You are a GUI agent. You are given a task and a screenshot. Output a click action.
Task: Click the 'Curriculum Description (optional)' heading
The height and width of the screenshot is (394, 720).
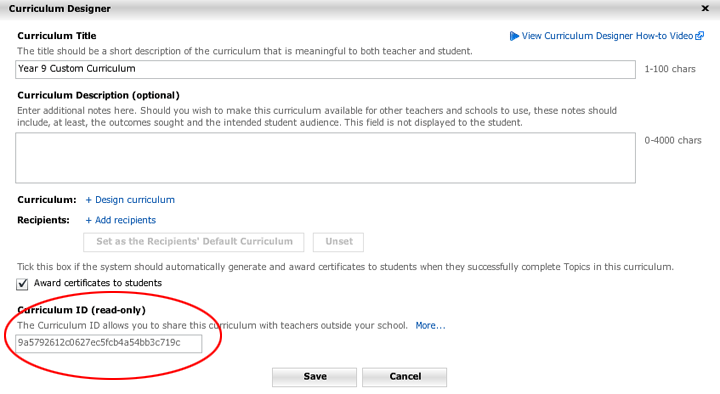tap(98, 95)
